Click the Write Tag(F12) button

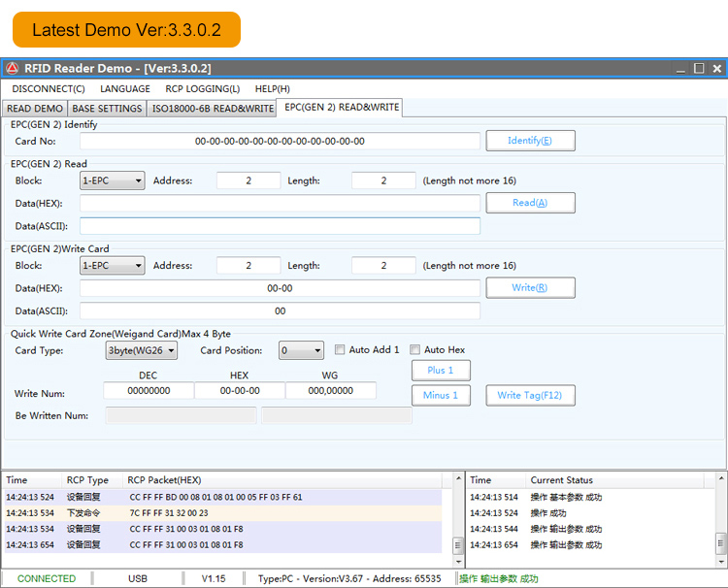click(530, 396)
